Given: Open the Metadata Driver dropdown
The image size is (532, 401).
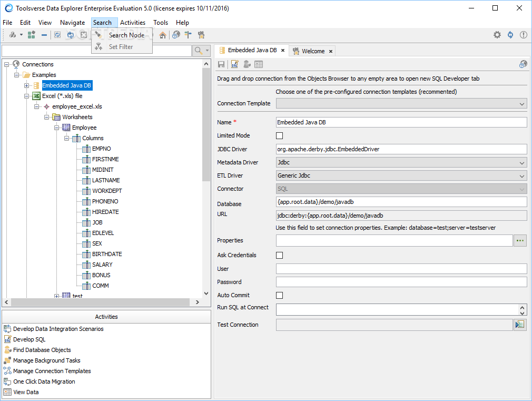Looking at the screenshot, I should tap(401, 163).
